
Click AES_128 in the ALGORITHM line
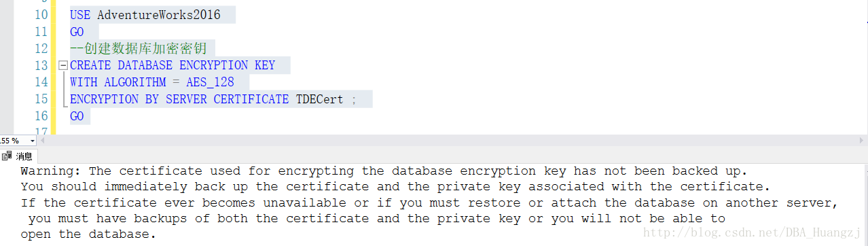(x=210, y=82)
